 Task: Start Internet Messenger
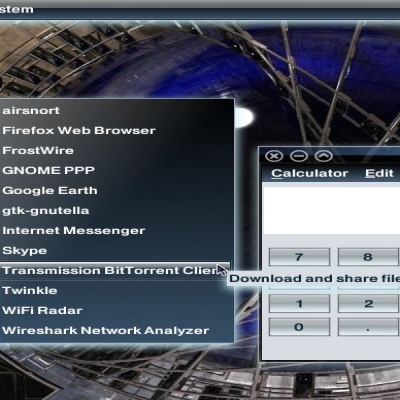pos(116,230)
